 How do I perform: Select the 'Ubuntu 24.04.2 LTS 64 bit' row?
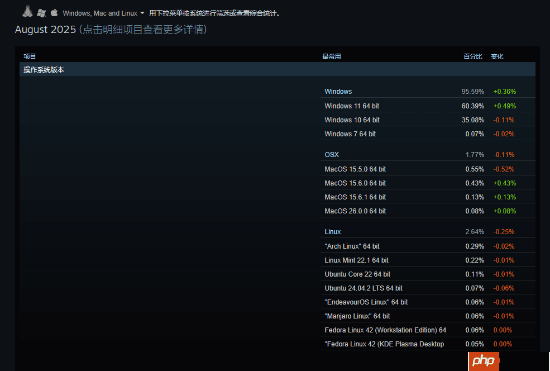point(428,288)
